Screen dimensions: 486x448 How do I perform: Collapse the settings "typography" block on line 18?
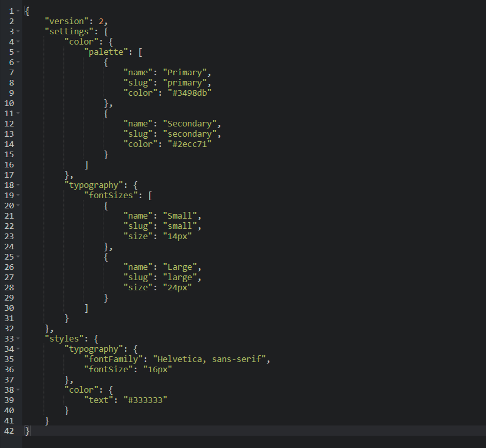pos(18,185)
